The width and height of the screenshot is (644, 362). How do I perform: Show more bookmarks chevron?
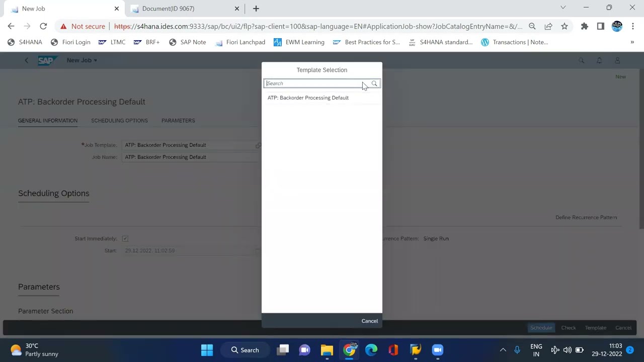(632, 42)
